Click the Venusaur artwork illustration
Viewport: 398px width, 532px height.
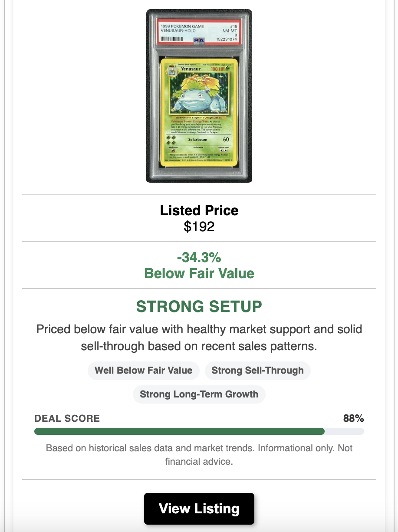coord(199,93)
